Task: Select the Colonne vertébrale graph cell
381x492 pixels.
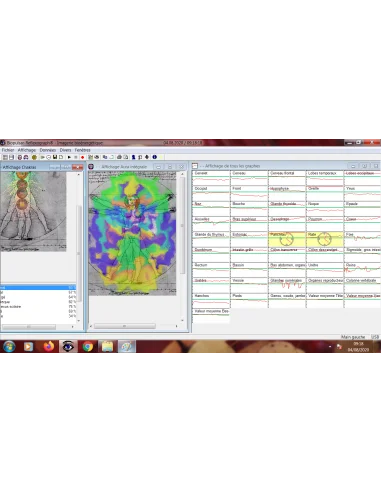Action: (363, 285)
